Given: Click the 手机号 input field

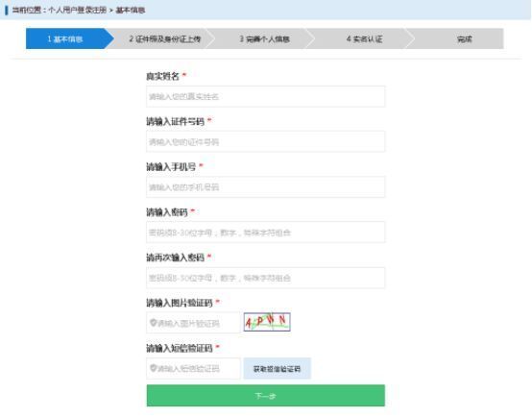Looking at the screenshot, I should (x=266, y=187).
